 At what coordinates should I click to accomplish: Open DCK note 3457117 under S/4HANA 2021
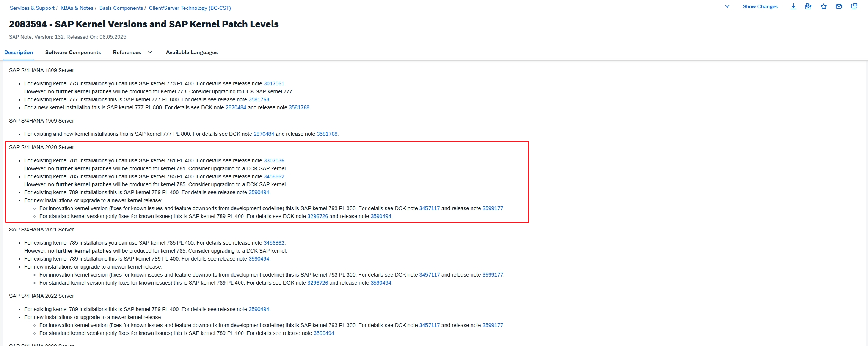click(430, 275)
